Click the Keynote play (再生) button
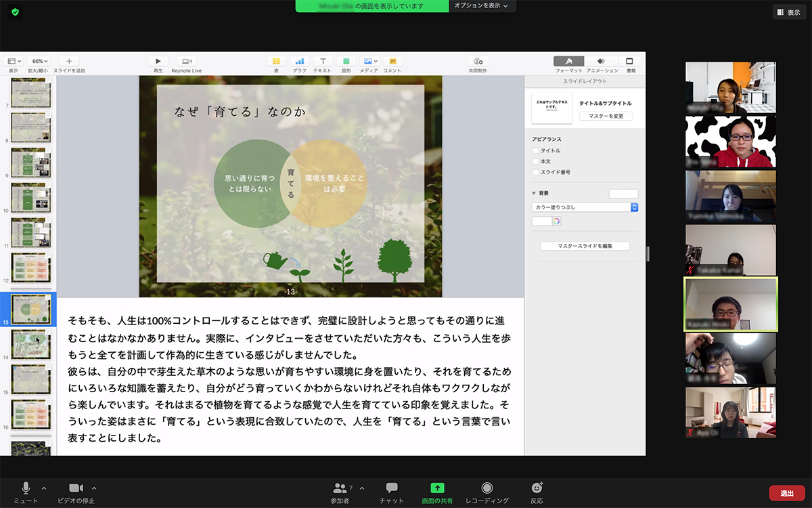The image size is (812, 508). coord(158,61)
